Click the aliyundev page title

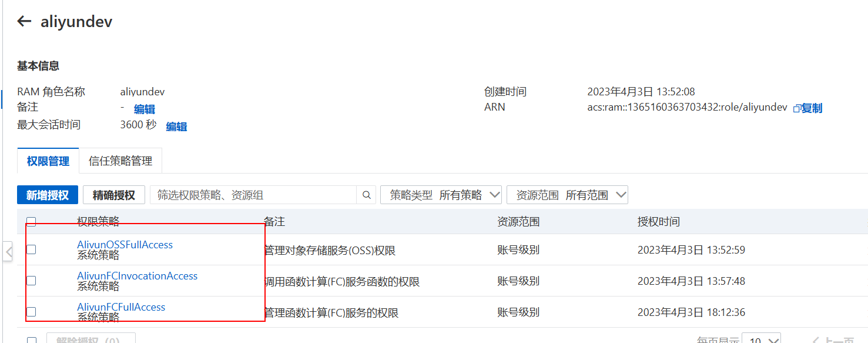76,22
